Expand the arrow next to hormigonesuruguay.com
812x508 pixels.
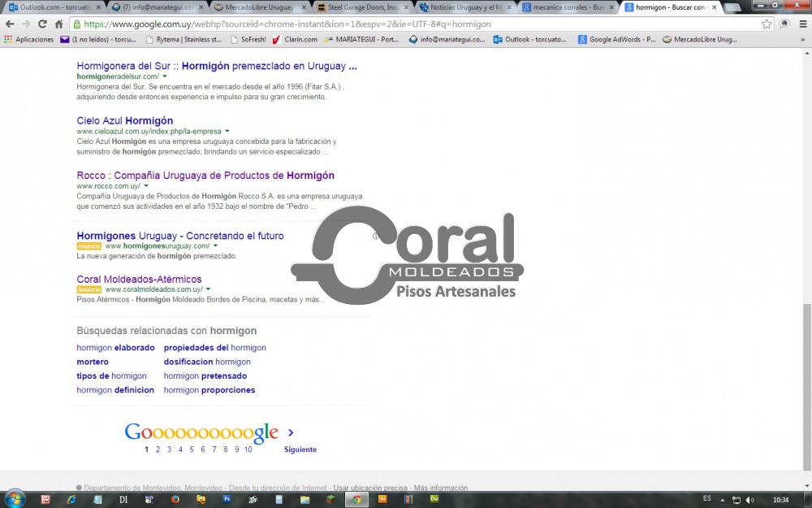click(215, 245)
